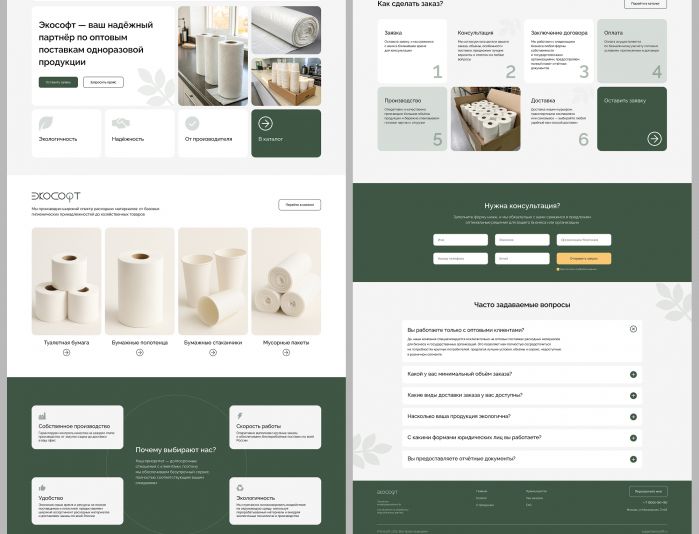Open the О компании footer link
Screen dimensions: 699x534
click(485, 505)
